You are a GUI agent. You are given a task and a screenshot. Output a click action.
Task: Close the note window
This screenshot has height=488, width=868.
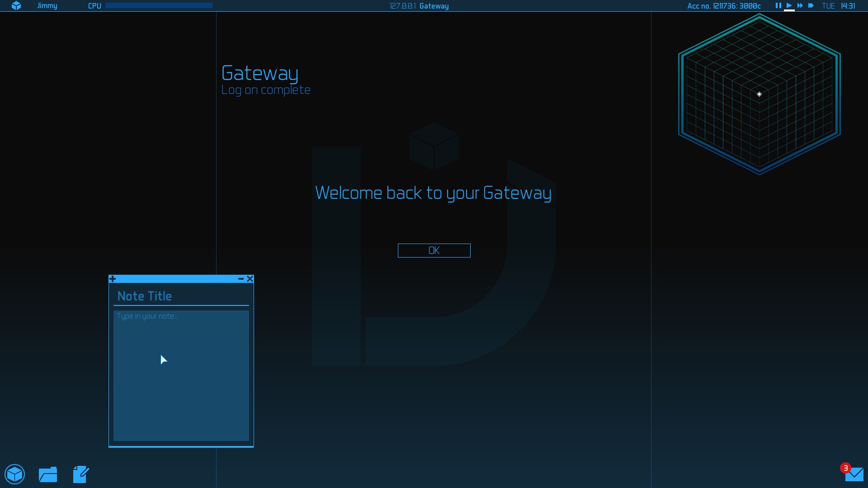pos(250,279)
